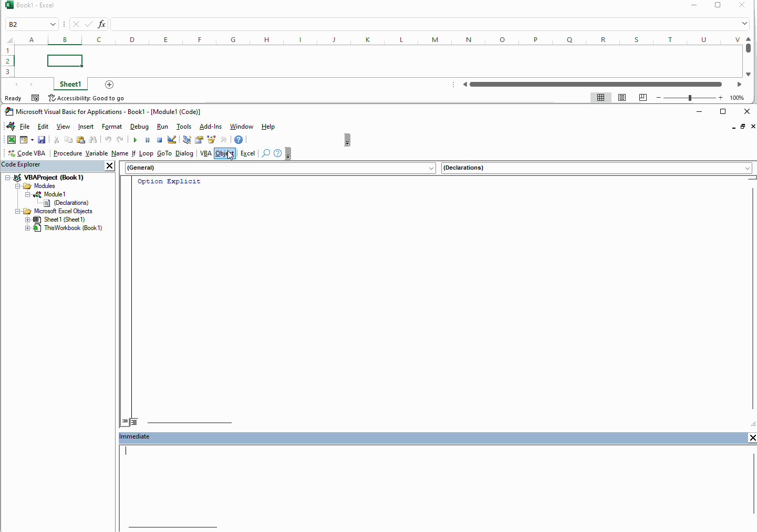The width and height of the screenshot is (757, 532).
Task: Close the Code Explorer pane
Action: coord(109,165)
